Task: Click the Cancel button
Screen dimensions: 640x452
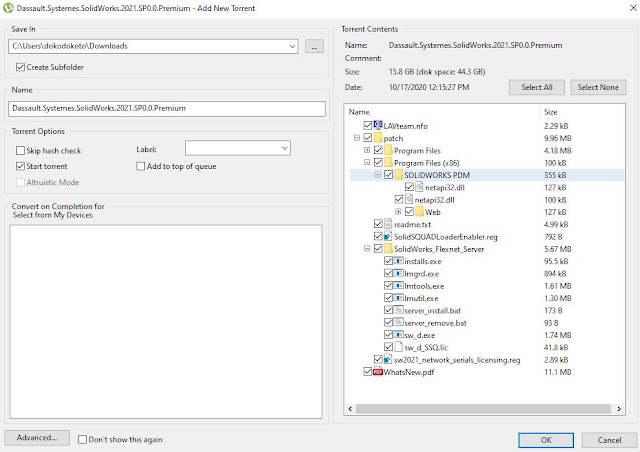Action: pyautogui.click(x=609, y=440)
